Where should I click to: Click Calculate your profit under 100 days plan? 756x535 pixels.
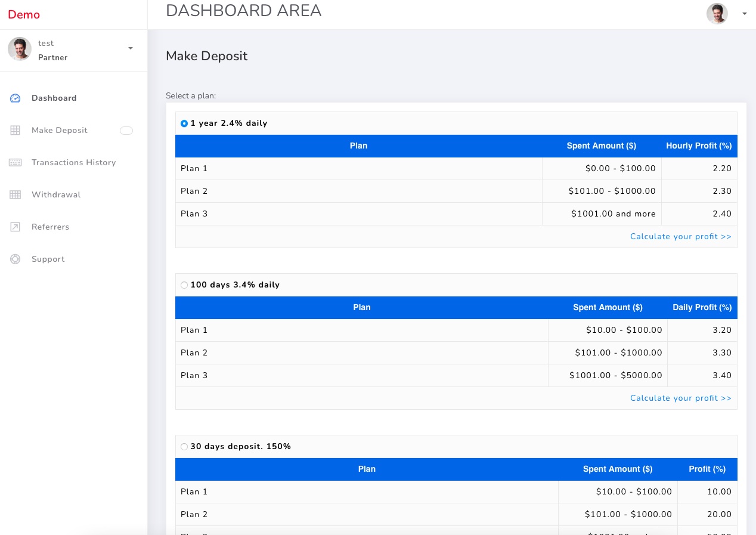tap(680, 398)
